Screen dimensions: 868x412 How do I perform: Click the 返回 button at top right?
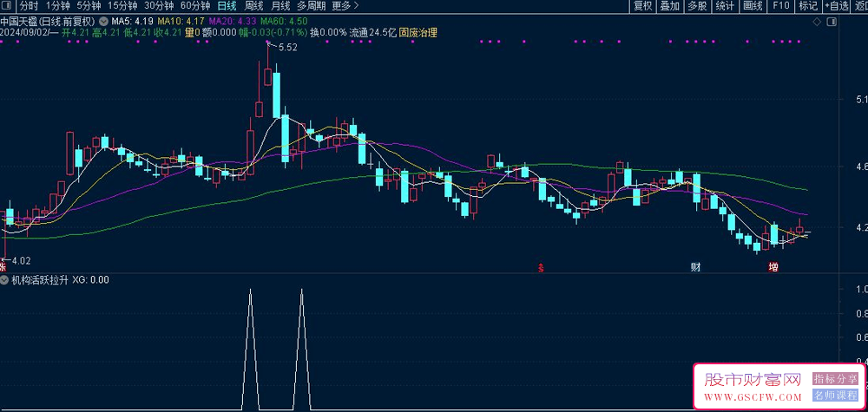[x=859, y=6]
